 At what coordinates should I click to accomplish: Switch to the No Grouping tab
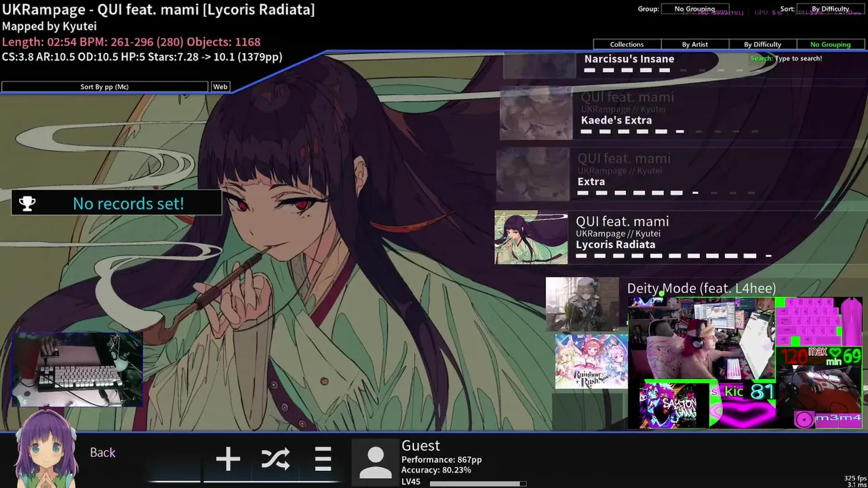[x=830, y=44]
